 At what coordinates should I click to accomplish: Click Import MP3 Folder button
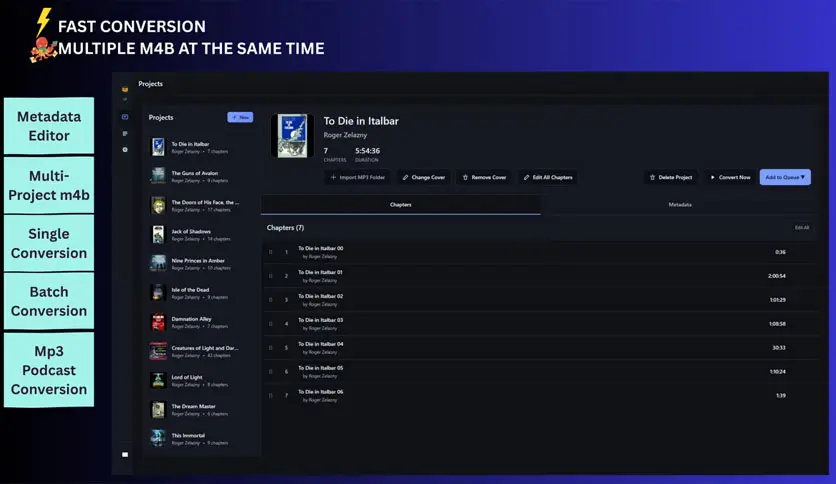(357, 178)
